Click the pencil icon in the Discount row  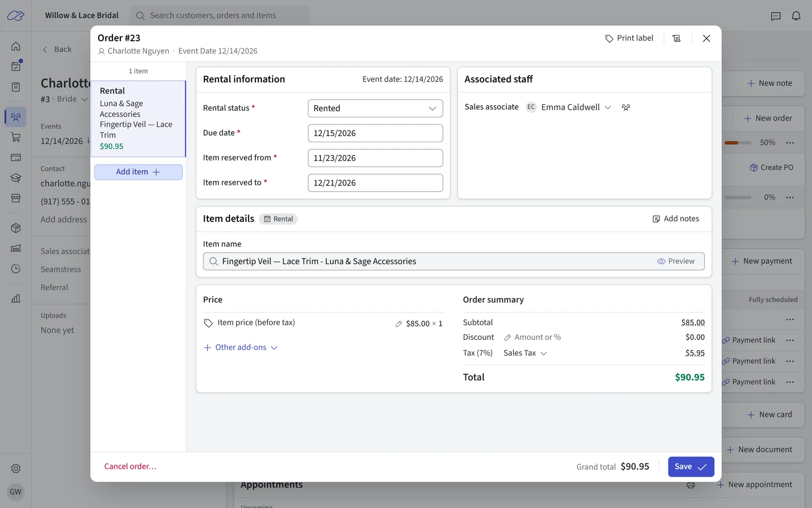[507, 338]
